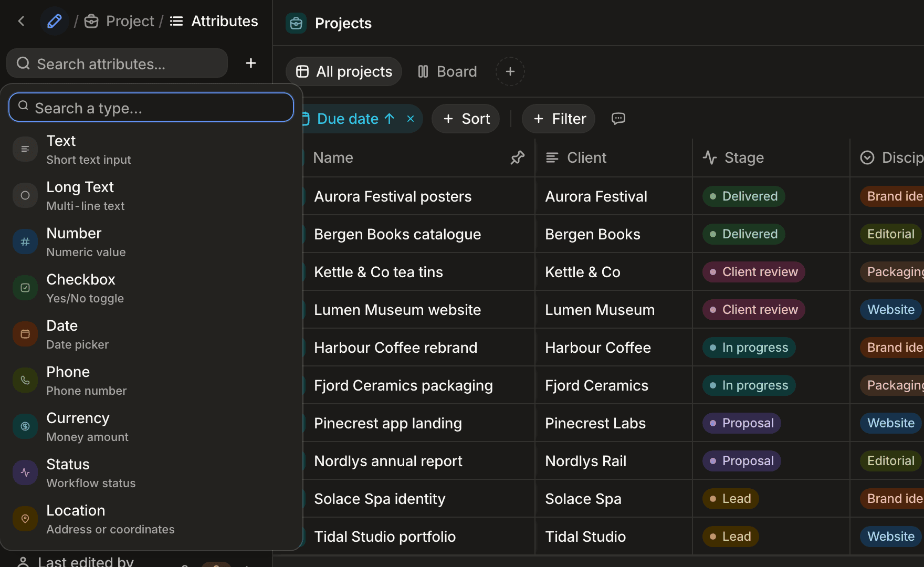This screenshot has width=924, height=567.
Task: Select the Phone handset icon
Action: (25, 381)
